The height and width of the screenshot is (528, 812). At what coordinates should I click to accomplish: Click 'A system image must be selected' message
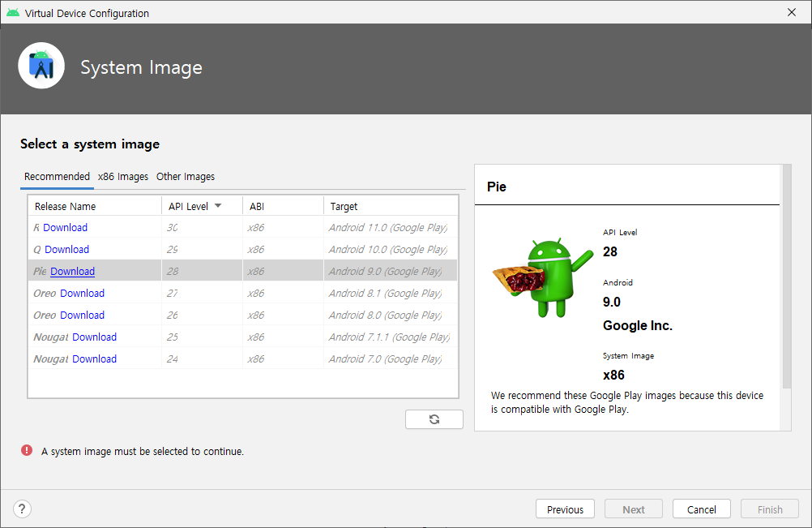[143, 451]
